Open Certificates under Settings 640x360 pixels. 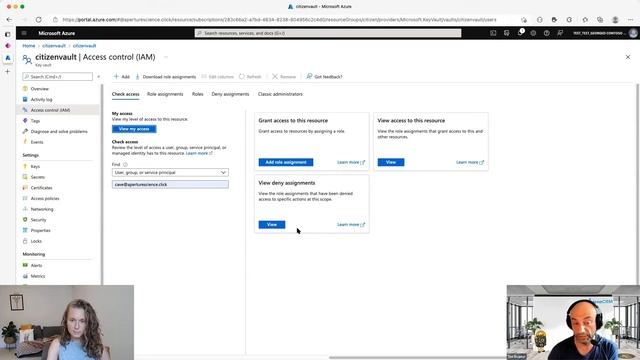point(41,188)
